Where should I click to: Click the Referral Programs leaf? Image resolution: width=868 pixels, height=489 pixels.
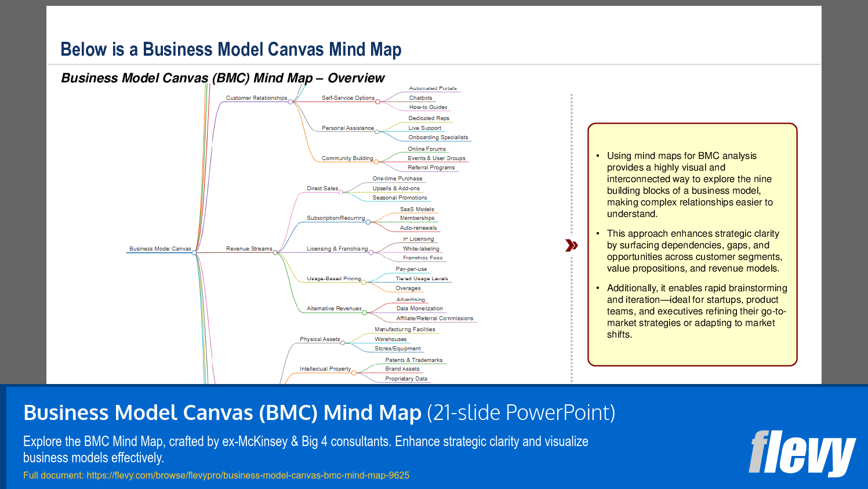pyautogui.click(x=431, y=168)
